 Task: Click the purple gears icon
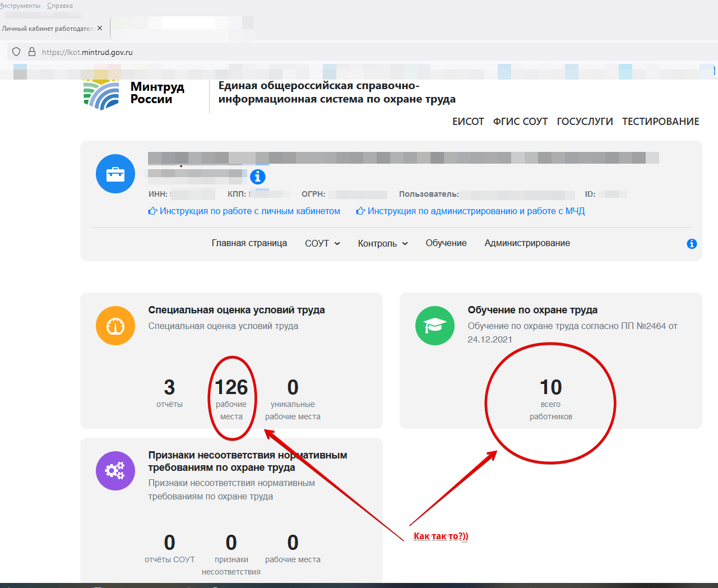coord(115,471)
